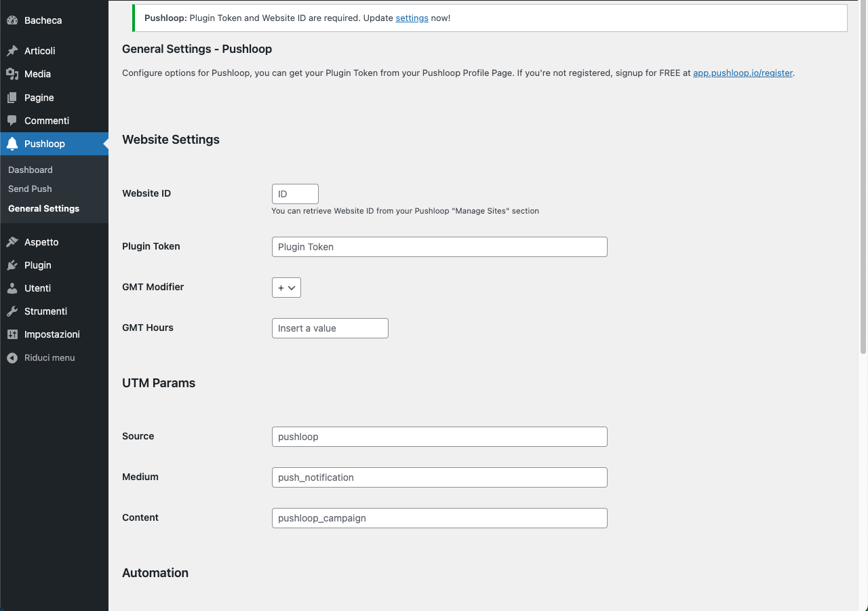Viewport: 868px width, 611px height.
Task: Click the Plugin plug icon
Action: click(12, 265)
